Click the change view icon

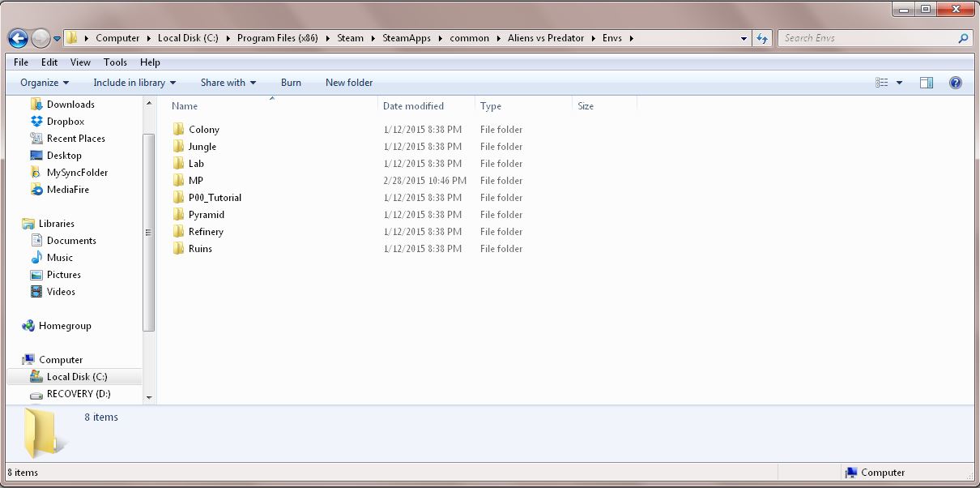coord(882,83)
